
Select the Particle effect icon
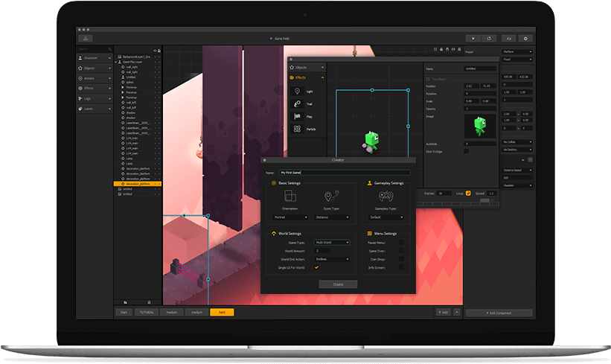(298, 129)
